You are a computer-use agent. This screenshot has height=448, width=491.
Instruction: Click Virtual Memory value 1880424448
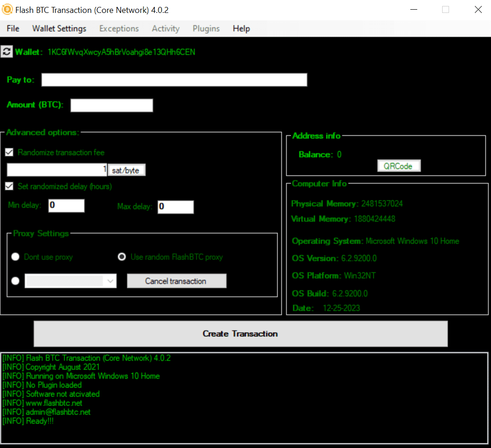pos(374,219)
